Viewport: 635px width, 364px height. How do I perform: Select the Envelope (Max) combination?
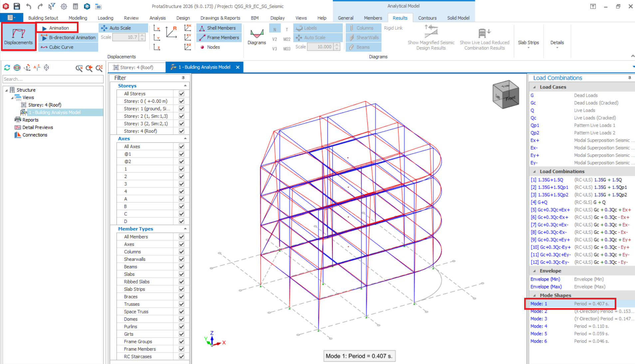point(546,287)
